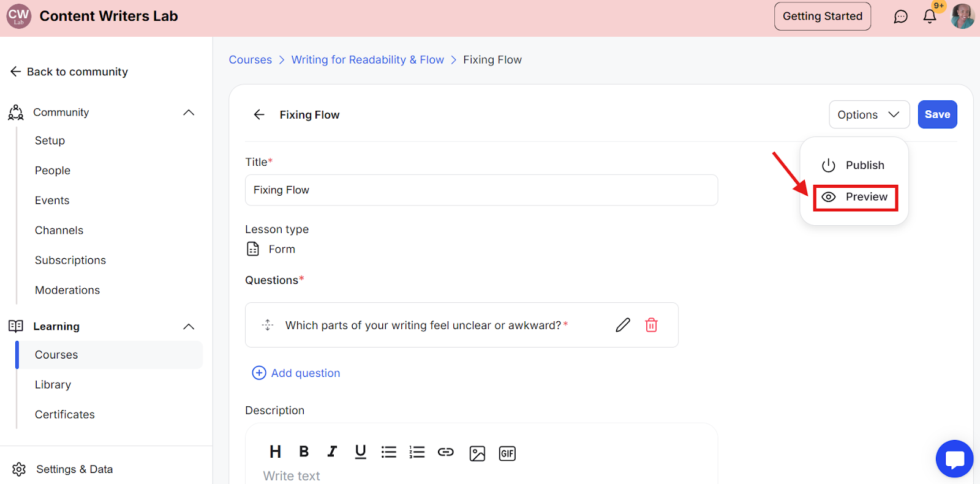Image resolution: width=980 pixels, height=484 pixels.
Task: Delete the question using the trash icon
Action: 651,325
